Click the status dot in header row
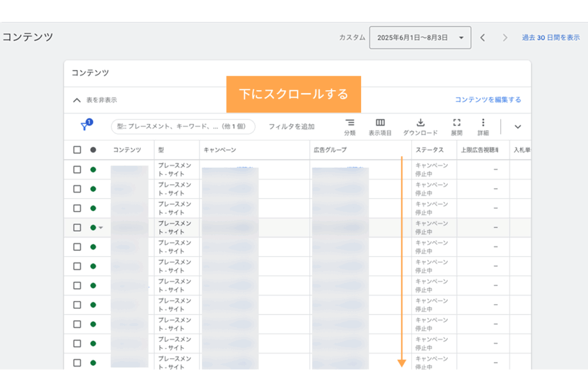 (93, 150)
